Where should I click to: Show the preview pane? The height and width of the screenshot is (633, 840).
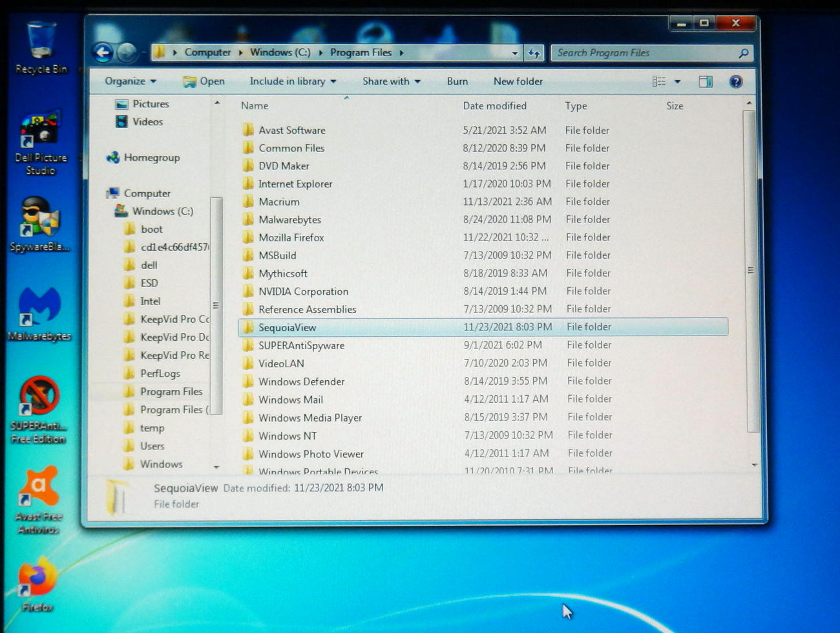point(706,81)
